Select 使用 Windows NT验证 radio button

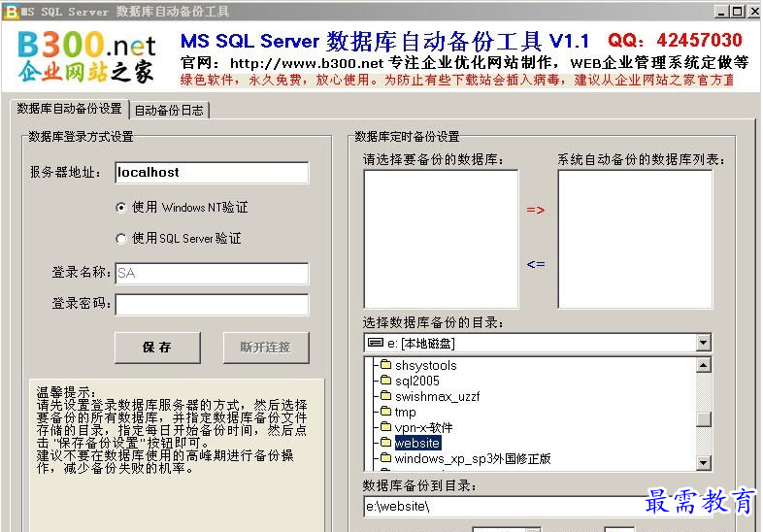(x=121, y=208)
